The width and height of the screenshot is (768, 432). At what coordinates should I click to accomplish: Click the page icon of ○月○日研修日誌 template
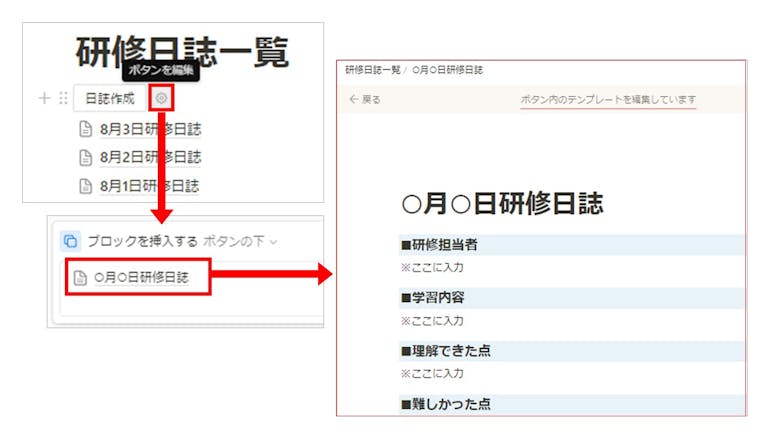pyautogui.click(x=80, y=278)
